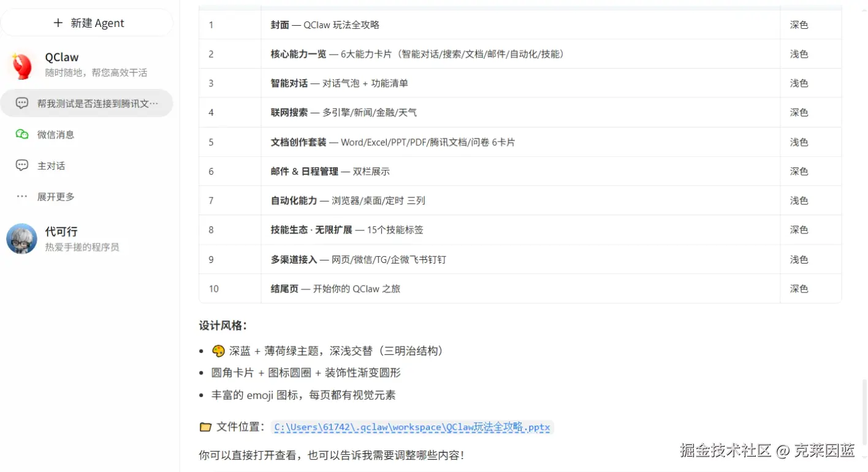Click the 新建 Agent button
This screenshot has height=472, width=868.
point(87,23)
